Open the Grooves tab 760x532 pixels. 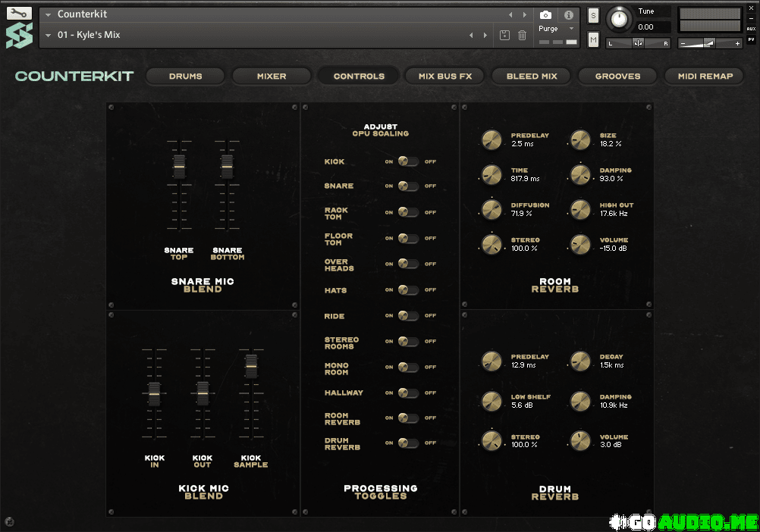coord(617,76)
